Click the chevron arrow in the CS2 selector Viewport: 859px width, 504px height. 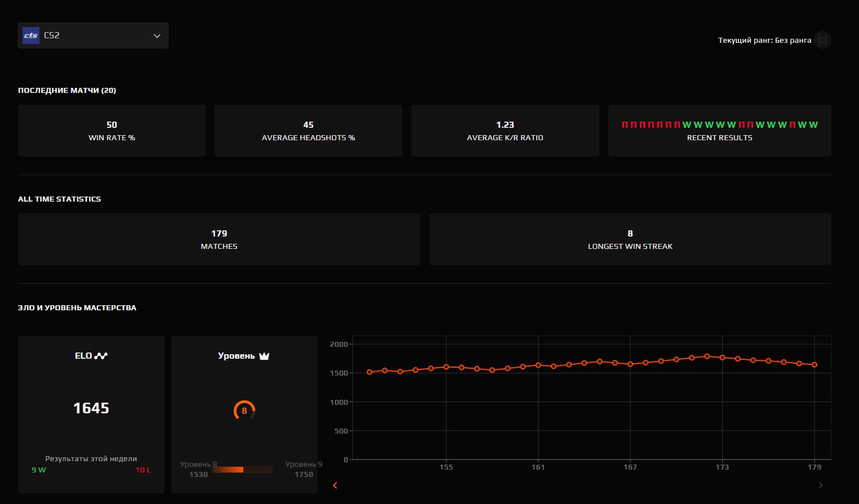click(157, 36)
